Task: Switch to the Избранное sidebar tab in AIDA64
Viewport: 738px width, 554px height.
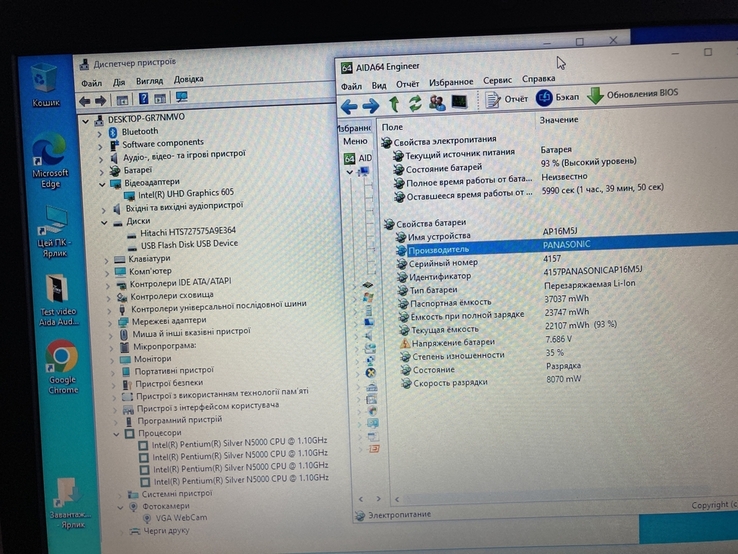Action: (355, 128)
